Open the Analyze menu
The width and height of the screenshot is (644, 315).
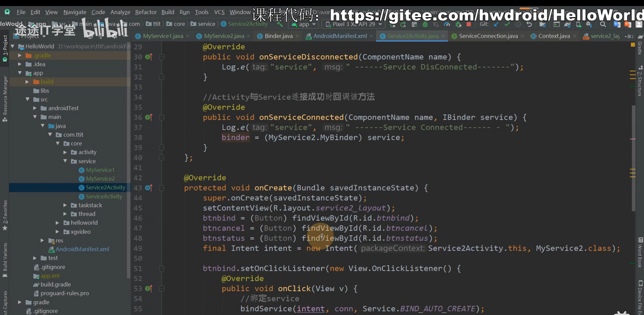[120, 12]
